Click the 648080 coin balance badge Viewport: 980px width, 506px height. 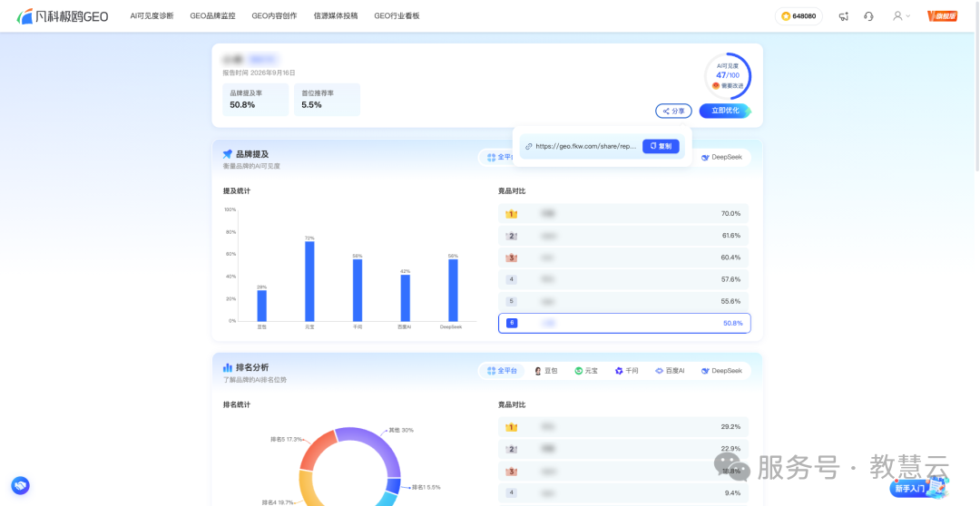(799, 16)
